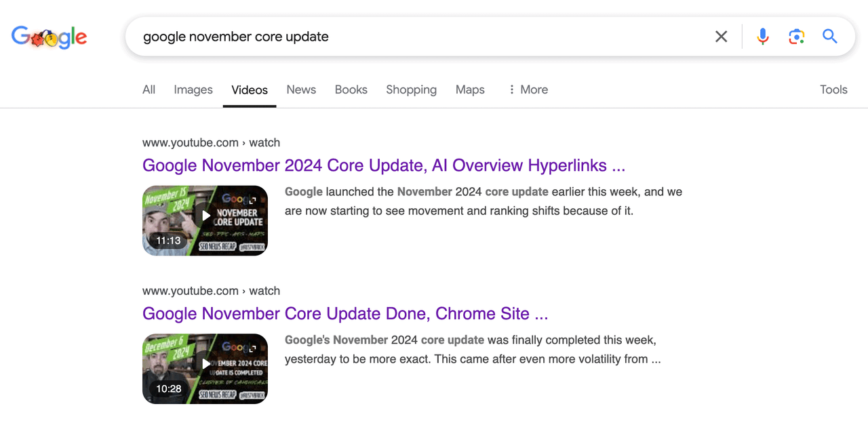The height and width of the screenshot is (421, 868).
Task: Click the youtube.com URL above the second result
Action: tap(211, 291)
